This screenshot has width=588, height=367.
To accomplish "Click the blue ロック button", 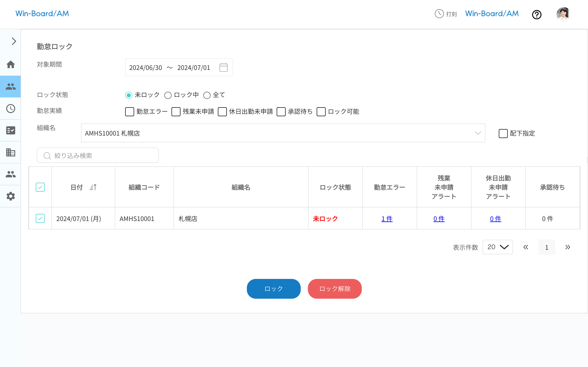I will 274,289.
